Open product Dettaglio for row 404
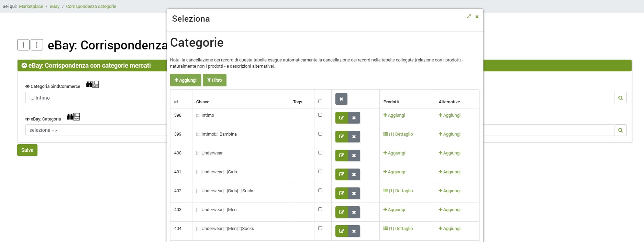Screen dimensions: 644x242 coord(398,229)
